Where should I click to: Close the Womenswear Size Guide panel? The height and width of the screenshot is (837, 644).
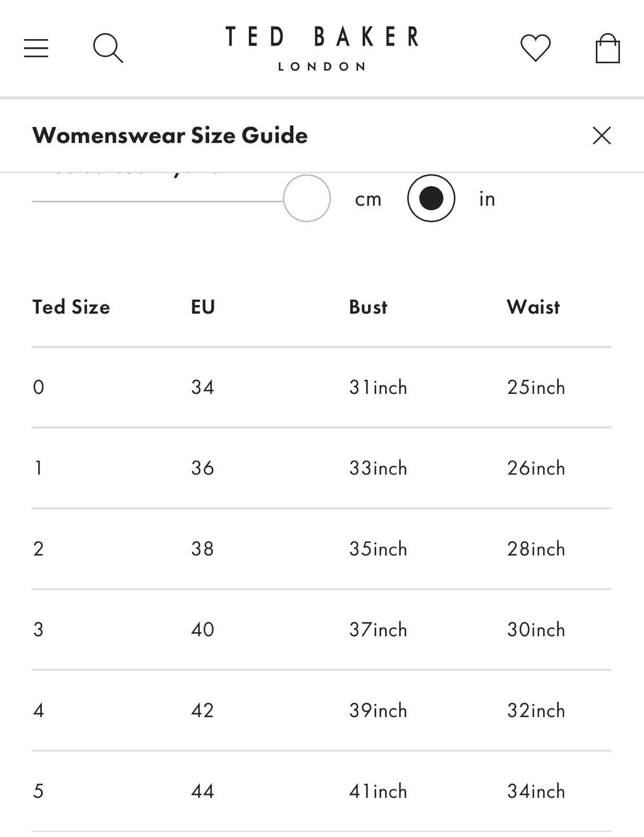pyautogui.click(x=602, y=135)
